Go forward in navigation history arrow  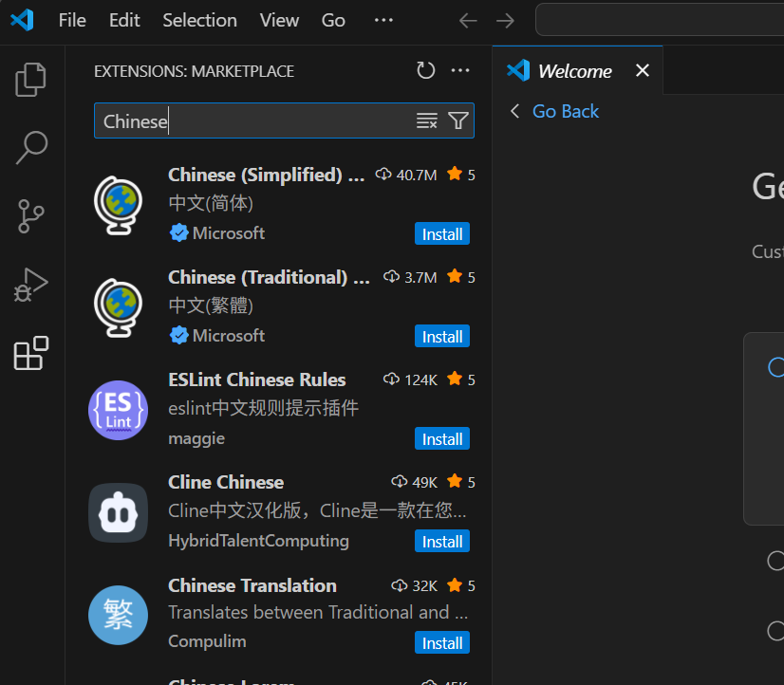505,21
